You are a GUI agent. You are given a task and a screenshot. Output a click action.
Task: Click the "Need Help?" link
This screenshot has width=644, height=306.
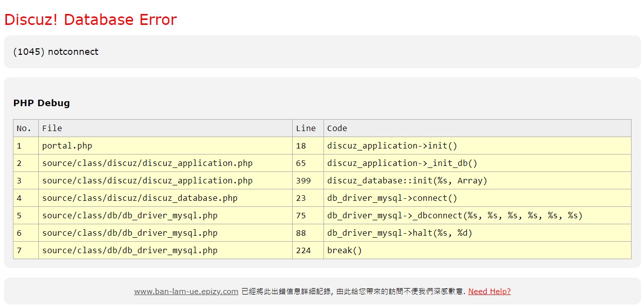(x=489, y=292)
